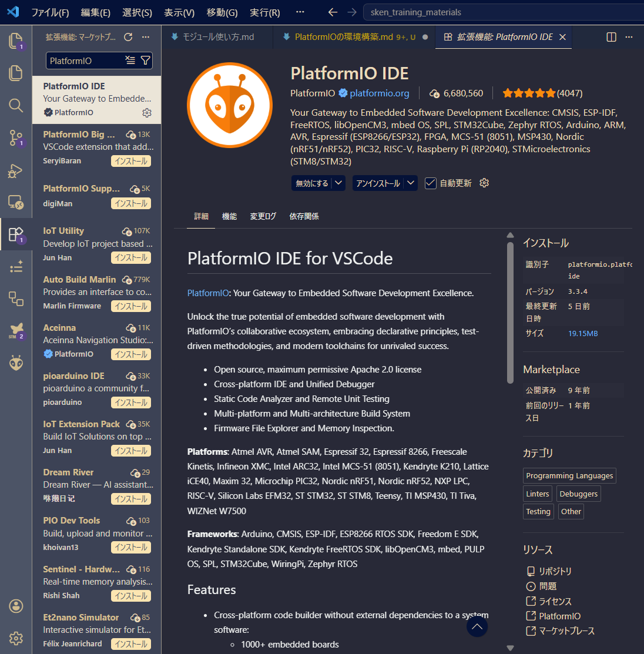
Task: Split the editor to the right
Action: [x=611, y=37]
